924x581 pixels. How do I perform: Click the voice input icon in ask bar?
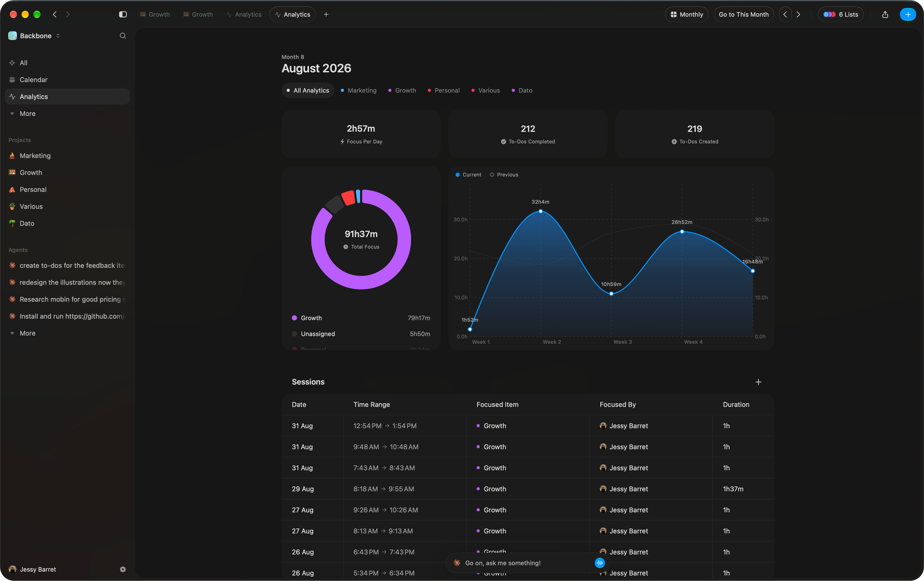tap(600, 563)
